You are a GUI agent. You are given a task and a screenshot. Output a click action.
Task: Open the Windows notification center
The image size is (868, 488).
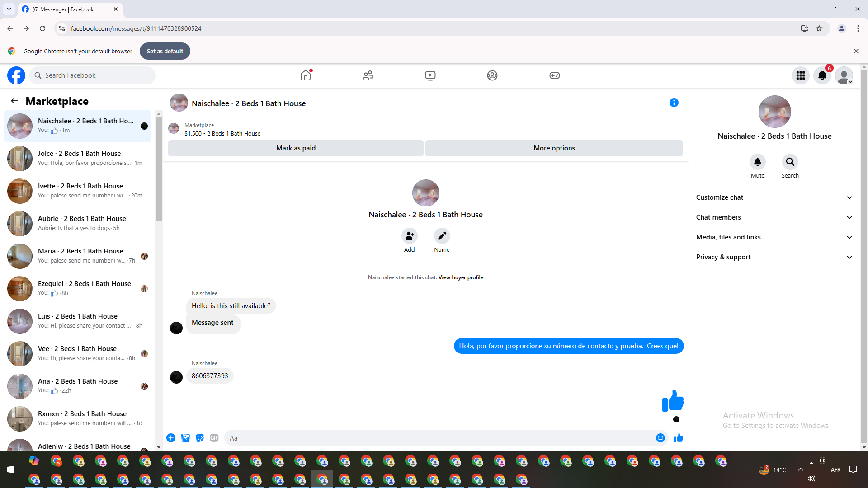853,470
